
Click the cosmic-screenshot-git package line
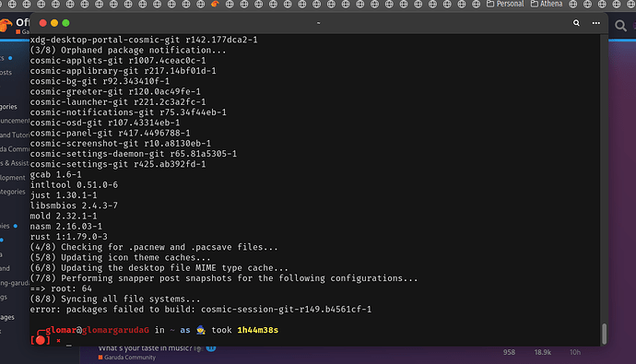(121, 144)
